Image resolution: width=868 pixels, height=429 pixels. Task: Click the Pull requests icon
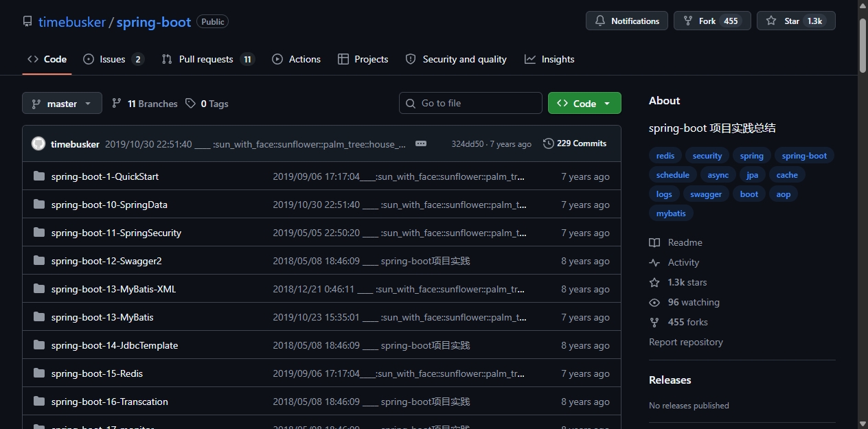[x=167, y=59]
